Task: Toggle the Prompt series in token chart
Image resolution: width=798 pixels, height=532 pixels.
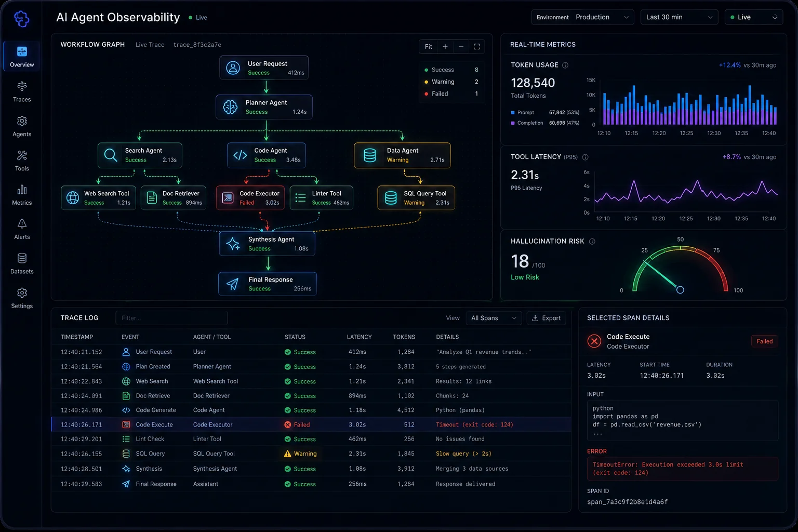Action: click(545, 112)
